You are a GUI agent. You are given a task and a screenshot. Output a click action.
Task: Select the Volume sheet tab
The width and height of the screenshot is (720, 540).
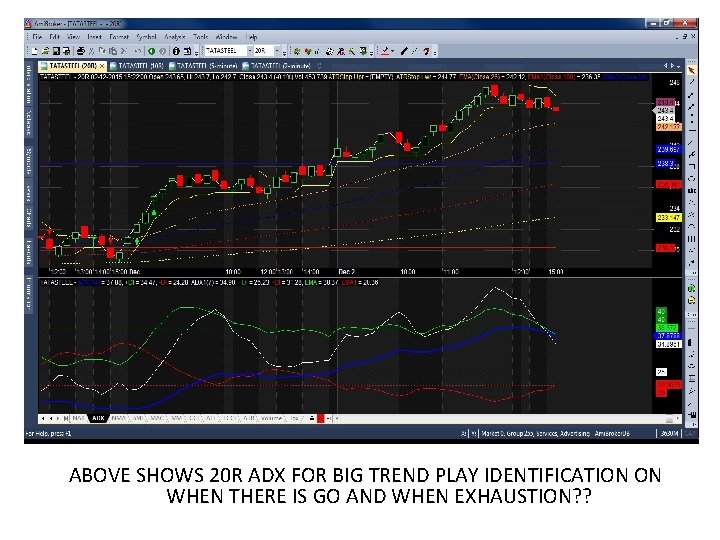pos(271,418)
